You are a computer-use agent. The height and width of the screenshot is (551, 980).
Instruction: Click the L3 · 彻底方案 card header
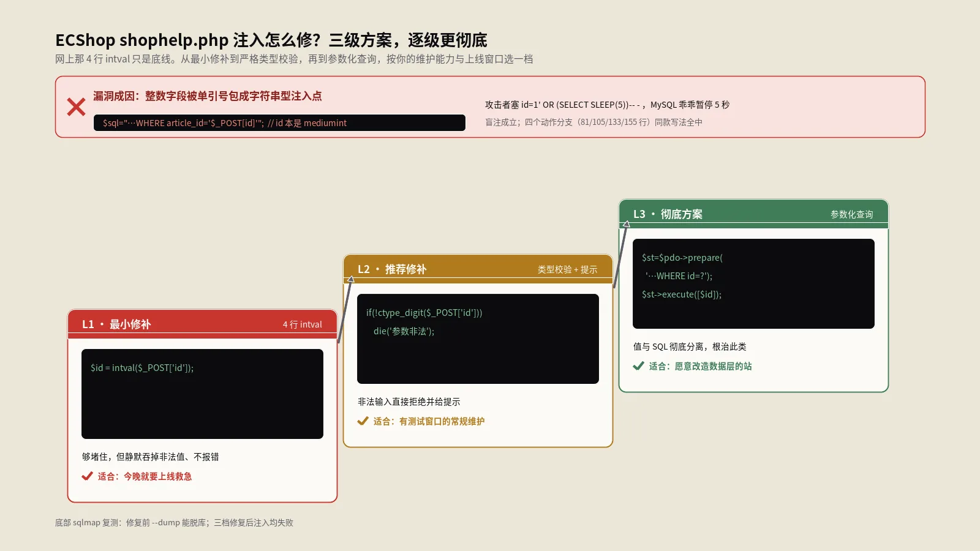[753, 214]
